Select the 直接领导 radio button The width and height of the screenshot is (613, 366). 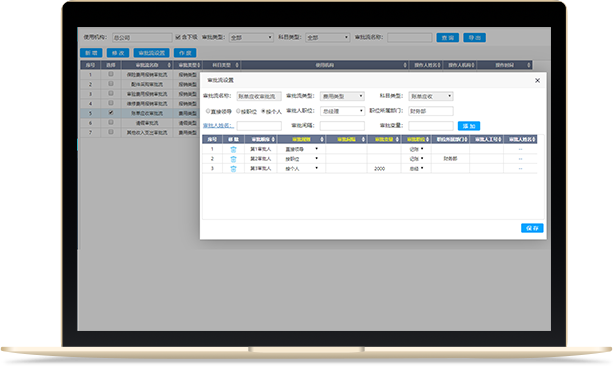pos(208,111)
